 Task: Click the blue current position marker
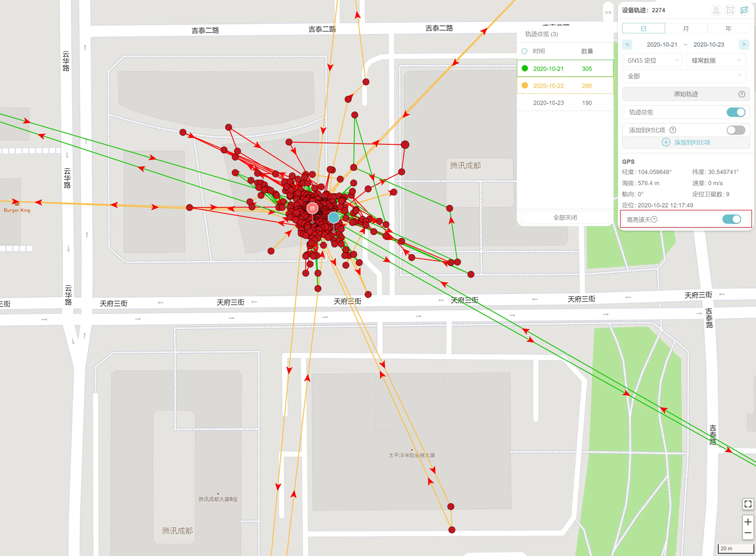click(x=334, y=217)
